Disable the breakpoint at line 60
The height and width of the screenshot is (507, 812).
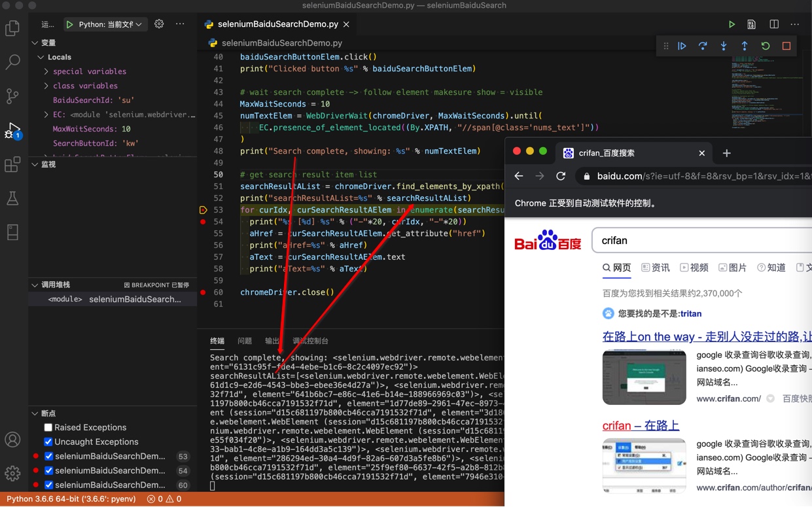click(x=48, y=485)
